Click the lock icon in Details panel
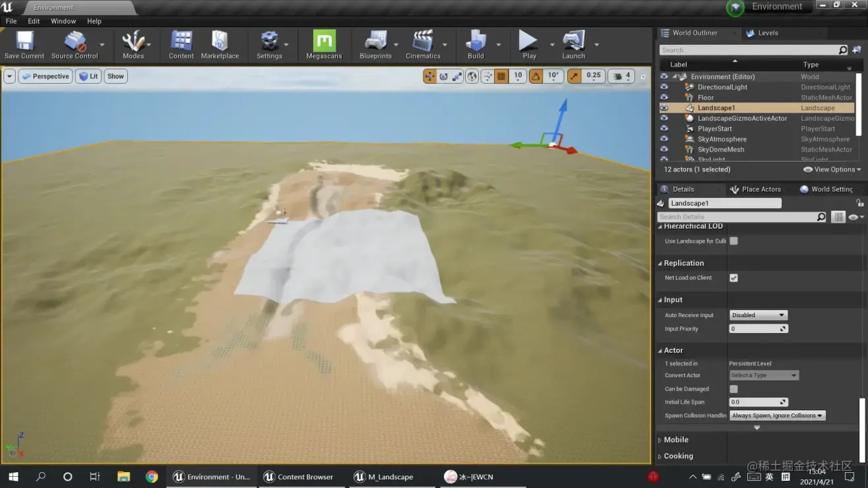 click(859, 203)
